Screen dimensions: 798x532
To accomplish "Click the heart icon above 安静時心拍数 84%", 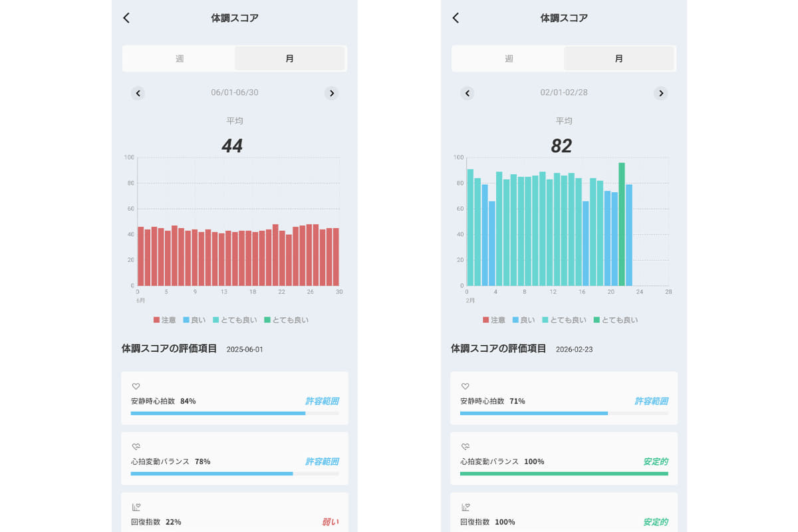I will [x=136, y=386].
